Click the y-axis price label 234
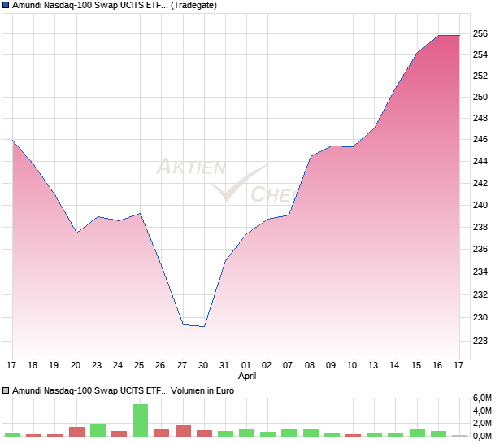Screen dimensions: 504x444 coord(480,272)
